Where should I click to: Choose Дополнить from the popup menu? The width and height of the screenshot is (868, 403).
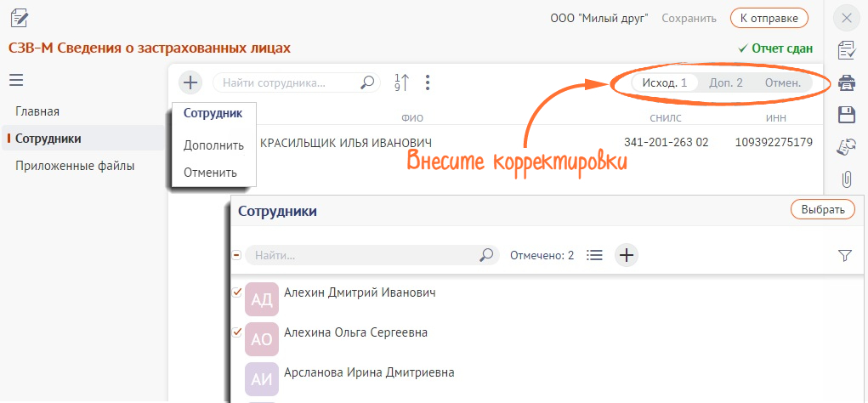[213, 145]
